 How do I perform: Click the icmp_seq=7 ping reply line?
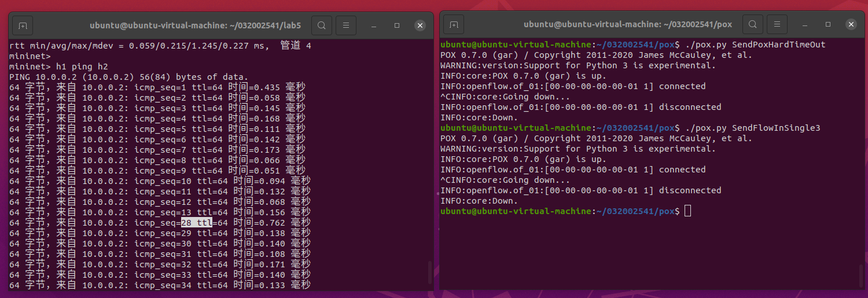[157, 150]
